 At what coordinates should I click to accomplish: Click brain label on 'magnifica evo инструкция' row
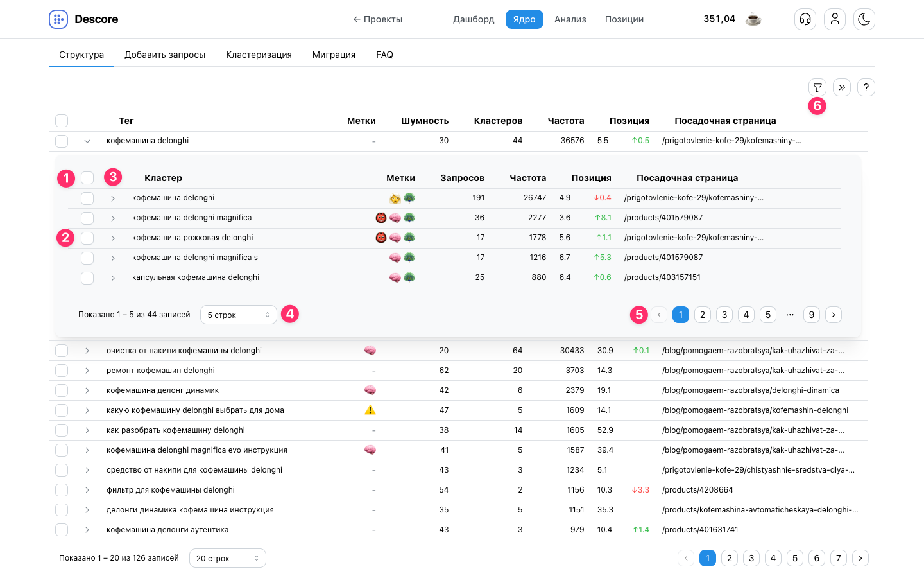pyautogui.click(x=370, y=450)
